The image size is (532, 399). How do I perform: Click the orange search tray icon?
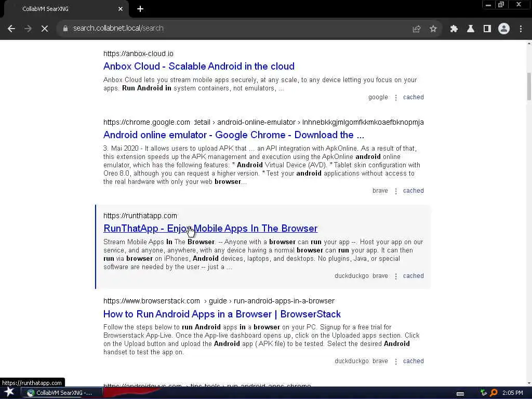(x=494, y=393)
